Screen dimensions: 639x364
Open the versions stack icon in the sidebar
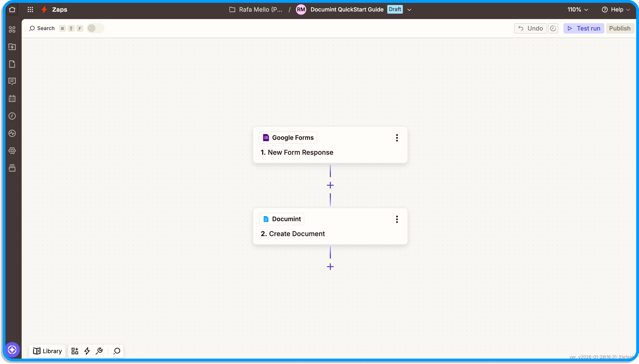[12, 168]
